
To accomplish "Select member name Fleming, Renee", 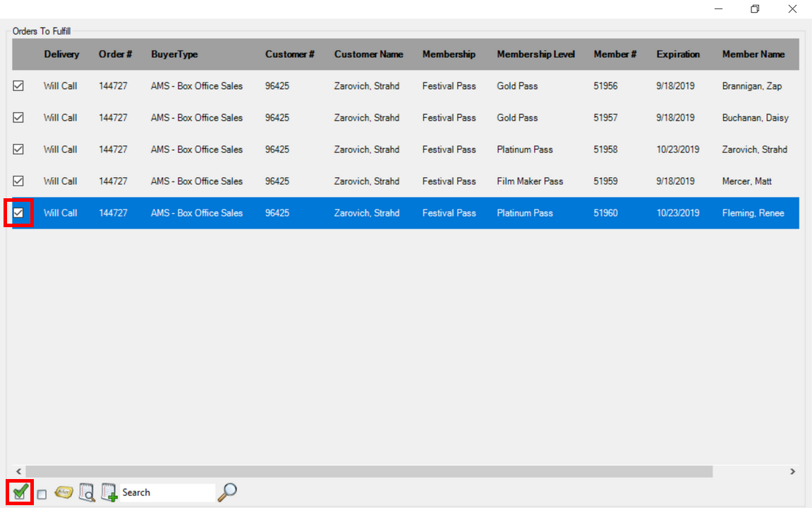I will [753, 213].
